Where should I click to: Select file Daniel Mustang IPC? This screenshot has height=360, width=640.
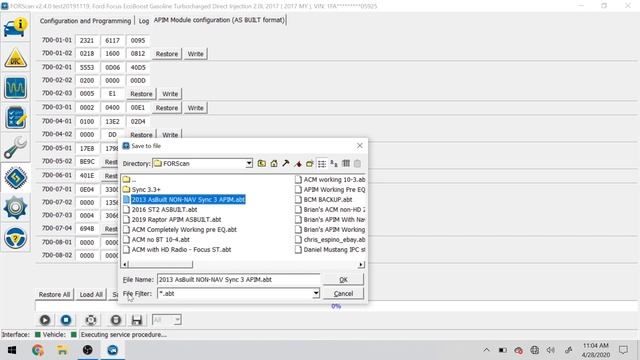point(330,249)
